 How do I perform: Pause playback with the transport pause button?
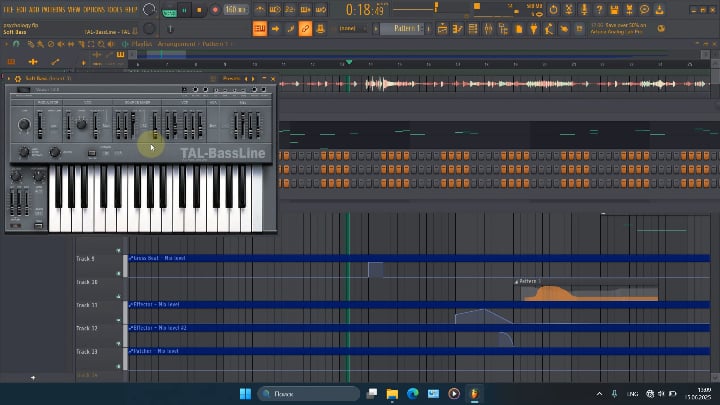coord(185,10)
